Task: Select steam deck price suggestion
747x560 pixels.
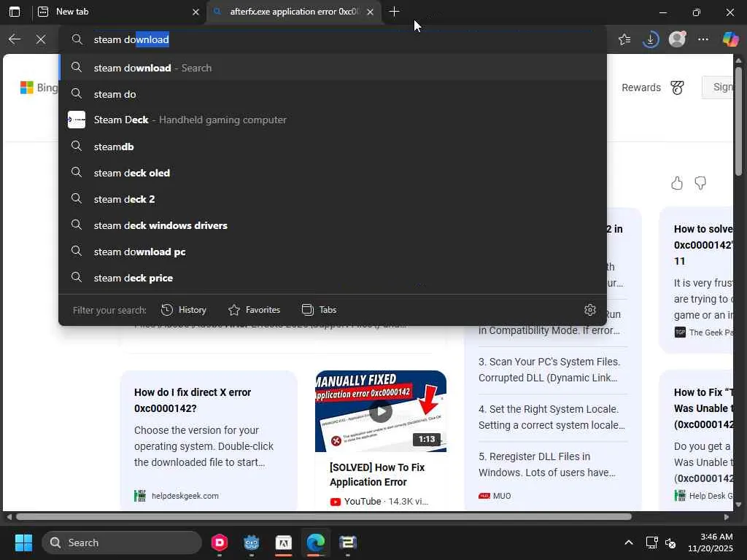Action: tap(333, 278)
